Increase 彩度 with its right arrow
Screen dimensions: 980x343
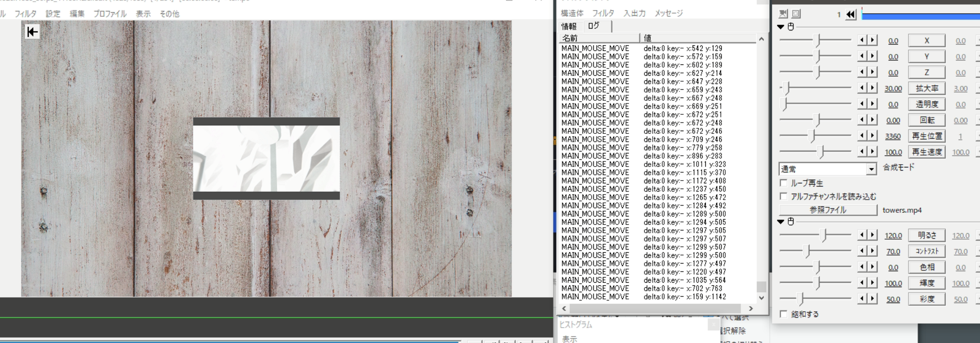(872, 299)
